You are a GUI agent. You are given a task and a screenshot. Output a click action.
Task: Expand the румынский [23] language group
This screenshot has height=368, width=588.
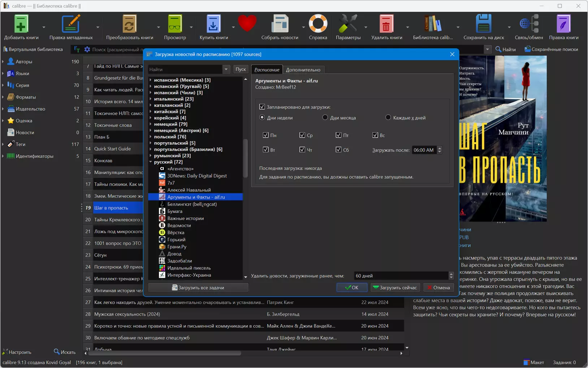click(x=151, y=155)
